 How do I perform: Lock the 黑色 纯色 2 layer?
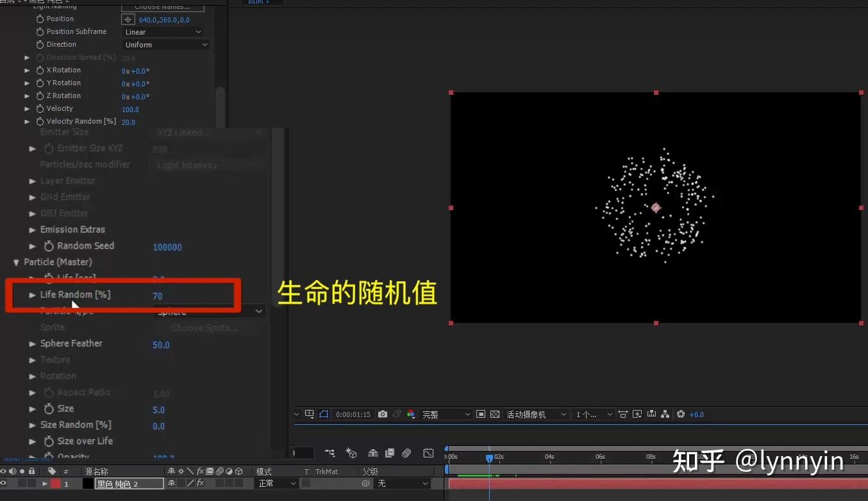(x=31, y=484)
